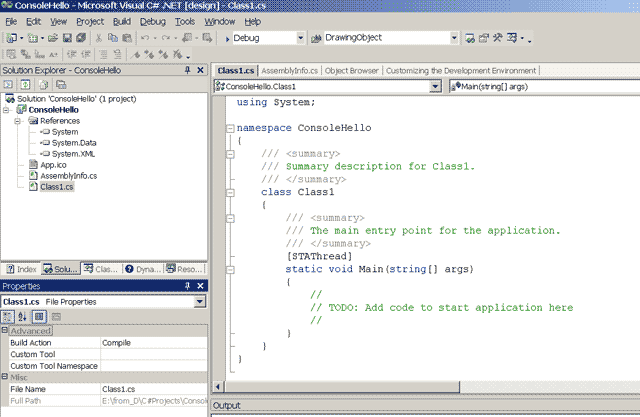Click Properties icon in Solution Explorer toolbar
This screenshot has height=417, width=640.
(61, 85)
